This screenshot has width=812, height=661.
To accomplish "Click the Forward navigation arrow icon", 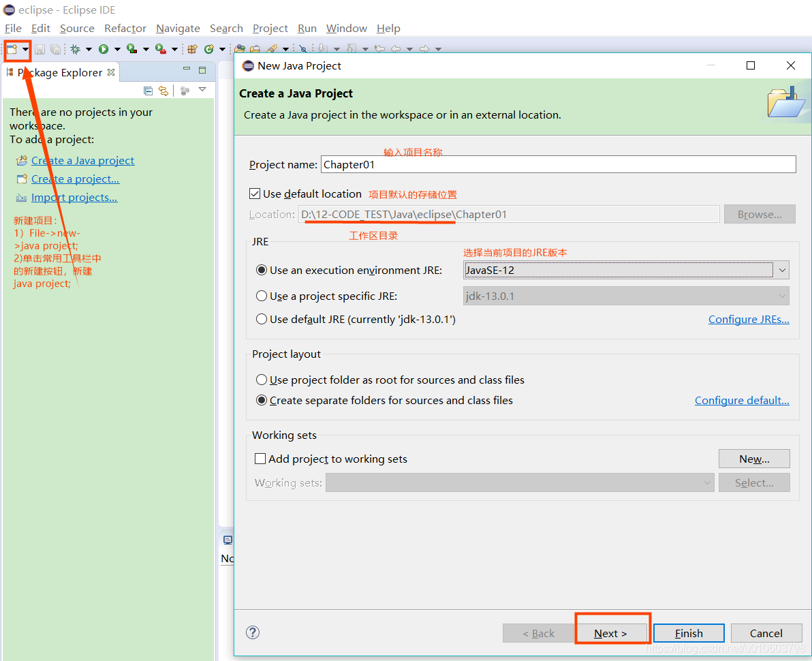I will 424,49.
